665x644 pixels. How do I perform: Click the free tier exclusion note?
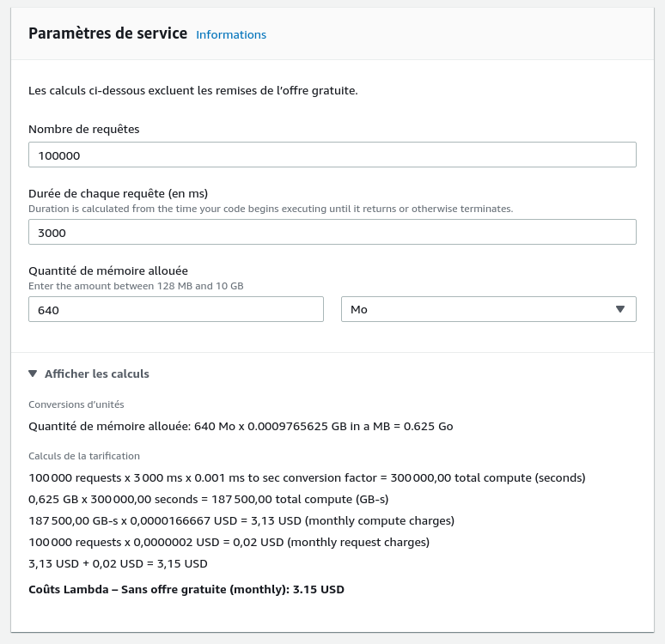192,90
